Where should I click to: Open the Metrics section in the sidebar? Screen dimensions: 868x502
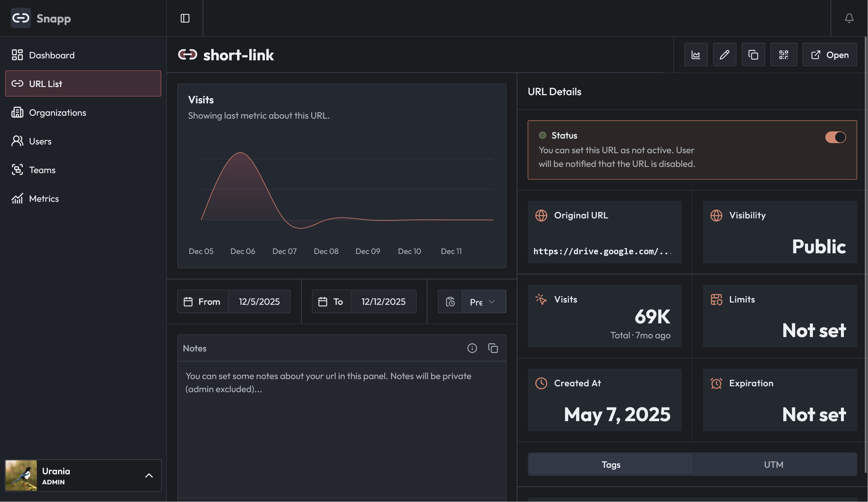tap(43, 199)
